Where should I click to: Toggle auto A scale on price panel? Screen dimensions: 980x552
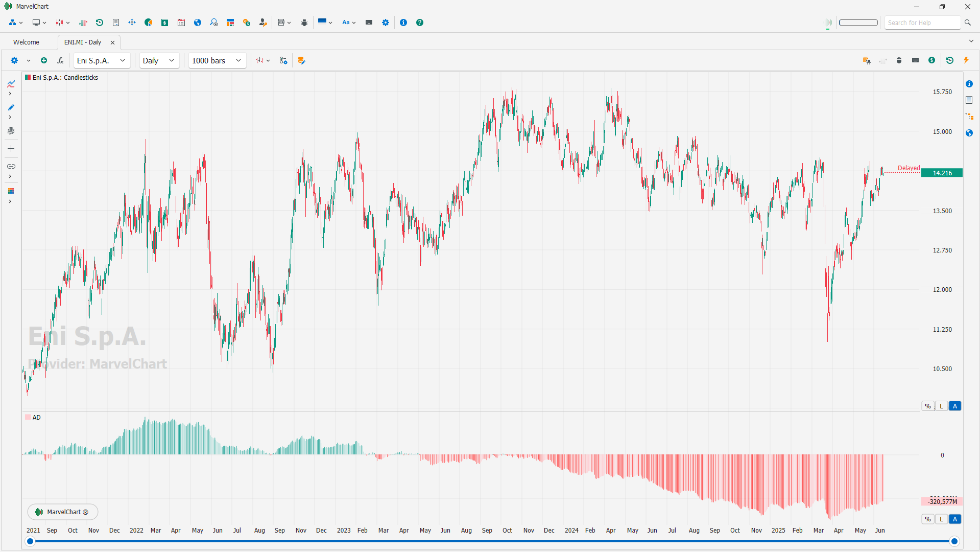pyautogui.click(x=955, y=406)
